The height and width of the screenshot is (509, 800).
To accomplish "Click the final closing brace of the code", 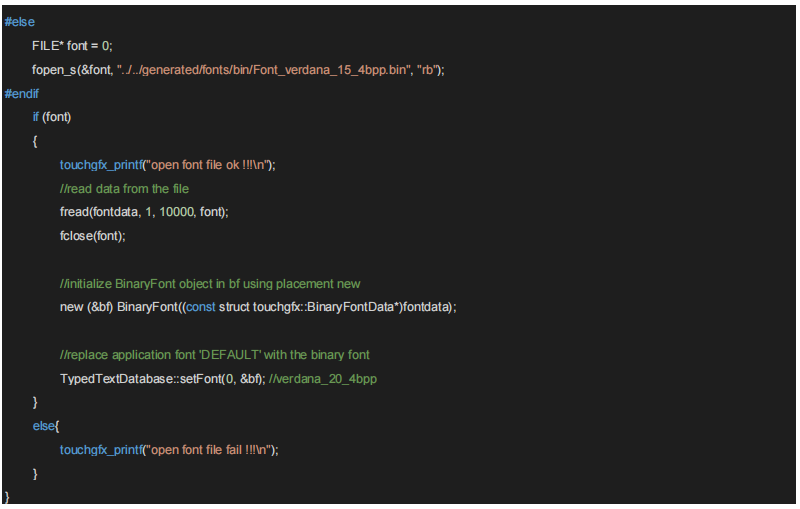I will click(x=8, y=497).
